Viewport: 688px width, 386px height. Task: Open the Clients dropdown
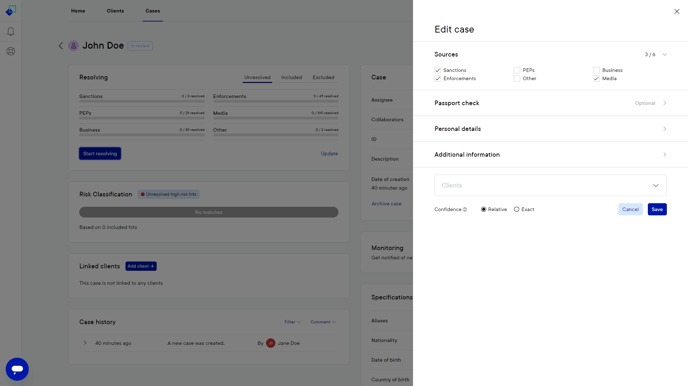coord(550,185)
